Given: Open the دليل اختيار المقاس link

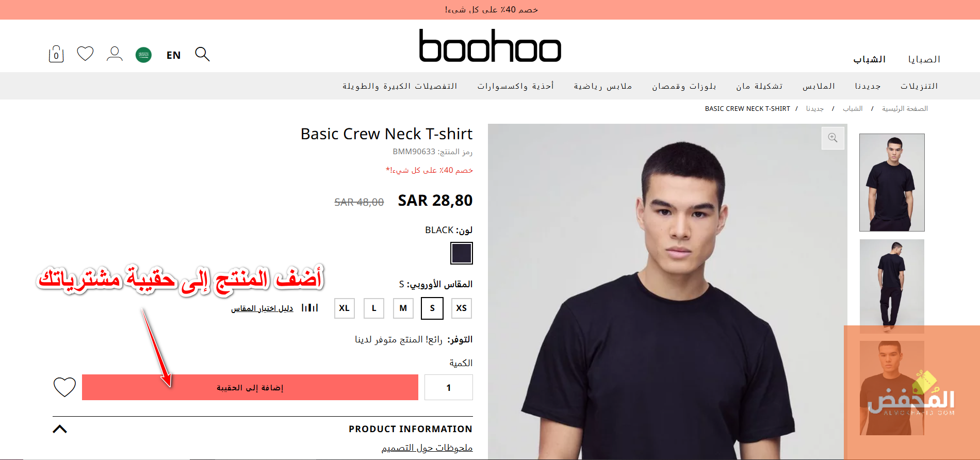Looking at the screenshot, I should click(262, 308).
